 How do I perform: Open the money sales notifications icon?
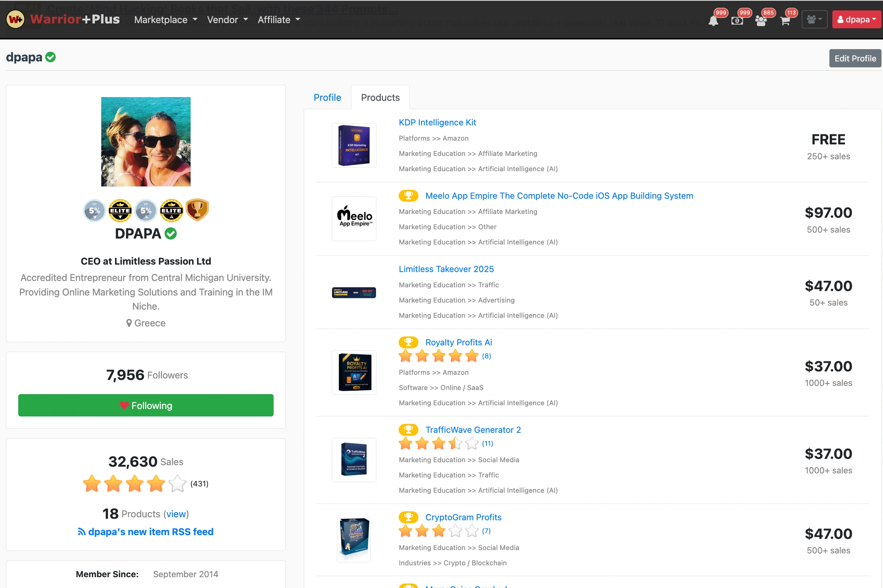(x=737, y=20)
